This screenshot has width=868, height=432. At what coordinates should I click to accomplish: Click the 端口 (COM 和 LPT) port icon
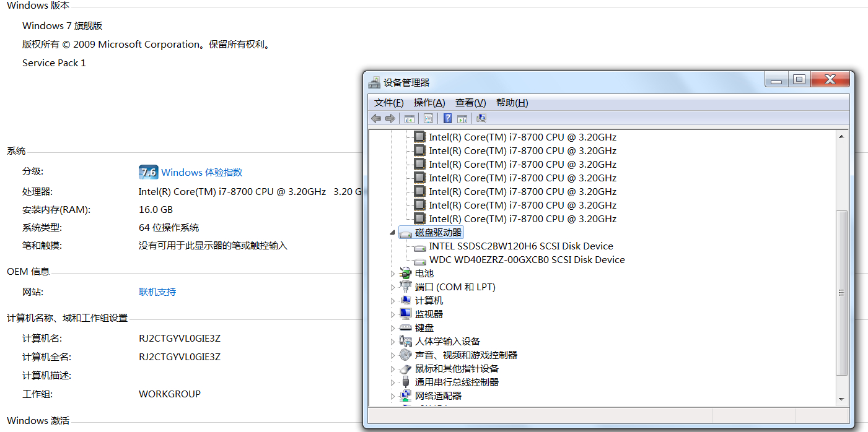(x=406, y=287)
